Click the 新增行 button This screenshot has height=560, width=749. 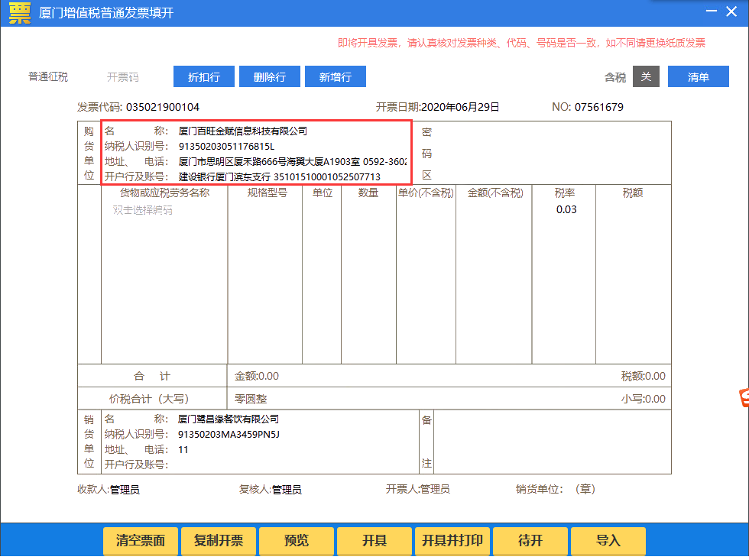(x=336, y=76)
